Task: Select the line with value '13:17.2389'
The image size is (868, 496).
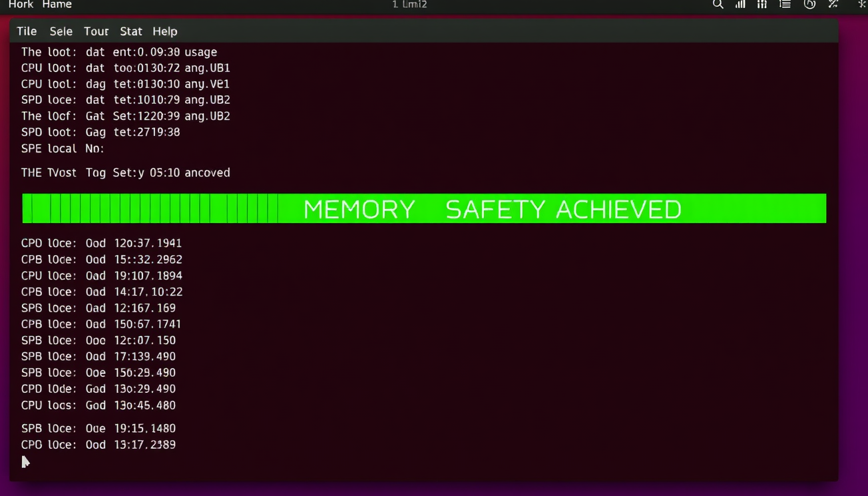Action: [x=99, y=444]
